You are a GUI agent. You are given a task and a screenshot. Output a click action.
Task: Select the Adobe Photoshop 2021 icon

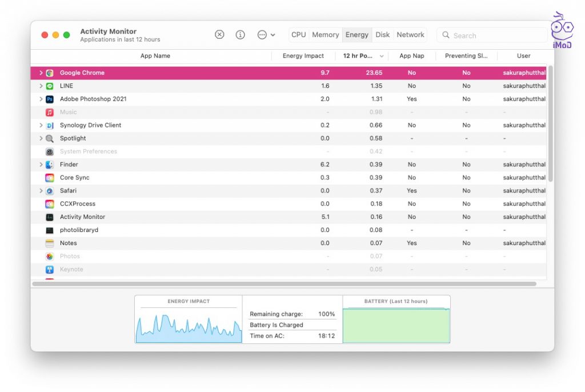tap(50, 99)
